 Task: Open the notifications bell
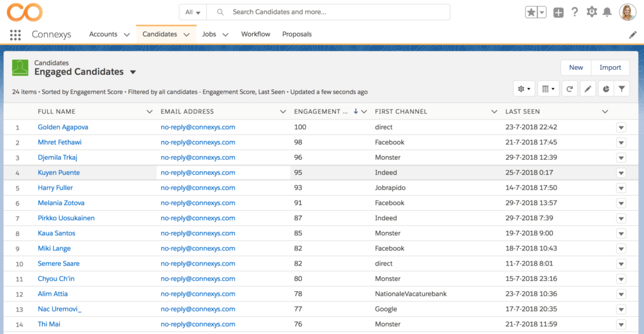(607, 12)
